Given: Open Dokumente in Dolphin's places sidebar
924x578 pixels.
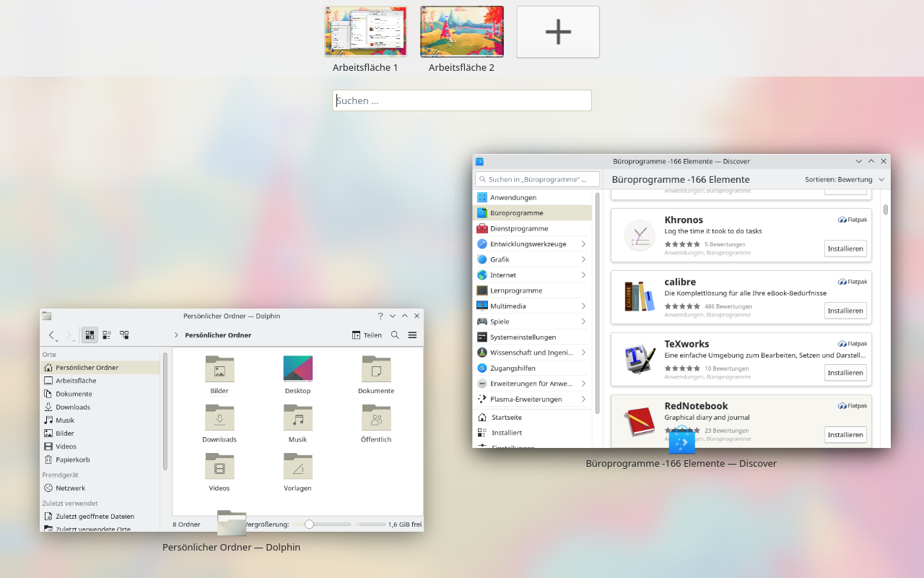Looking at the screenshot, I should [100, 394].
